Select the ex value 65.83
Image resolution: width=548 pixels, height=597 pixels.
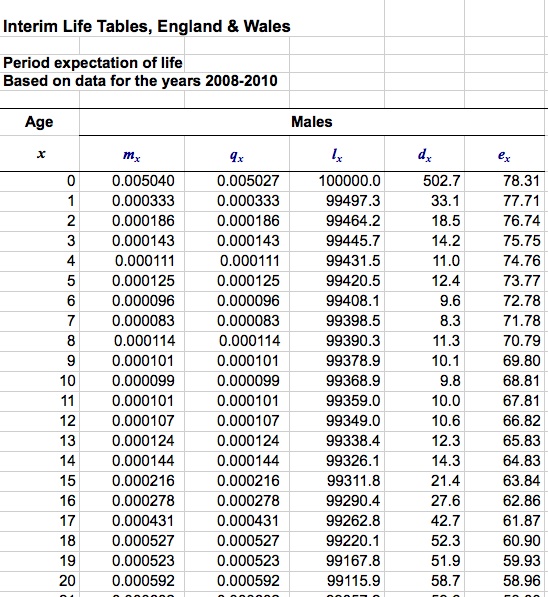(521, 441)
